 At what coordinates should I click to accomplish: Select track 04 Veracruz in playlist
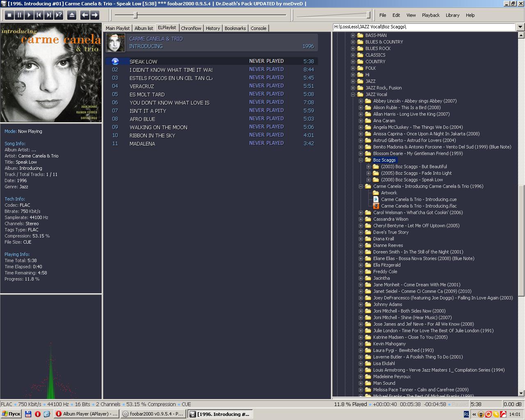(142, 86)
